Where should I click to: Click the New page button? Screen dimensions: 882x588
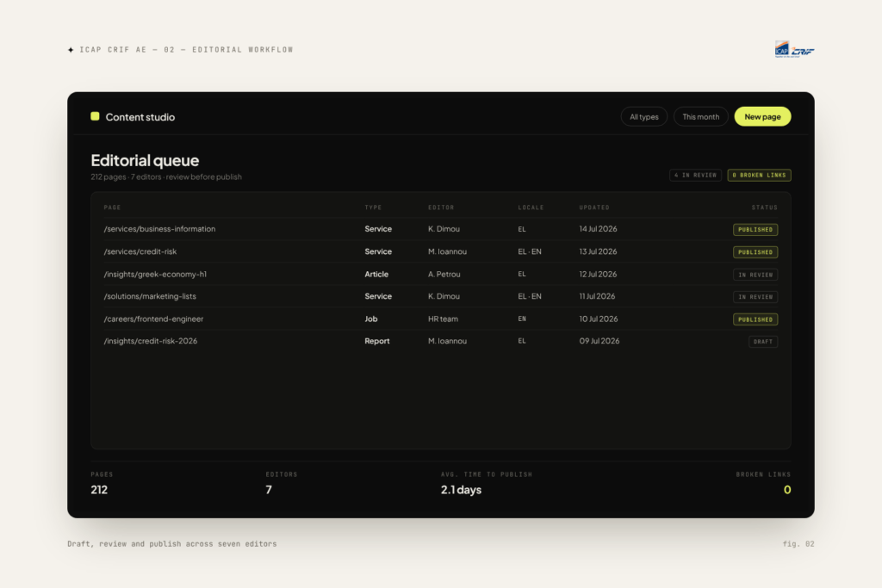coord(763,117)
